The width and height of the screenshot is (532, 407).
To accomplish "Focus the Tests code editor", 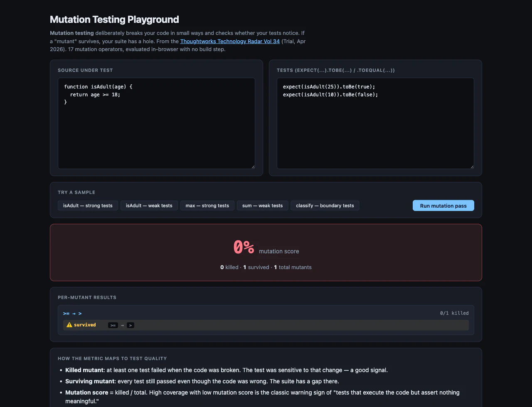I will pos(375,123).
